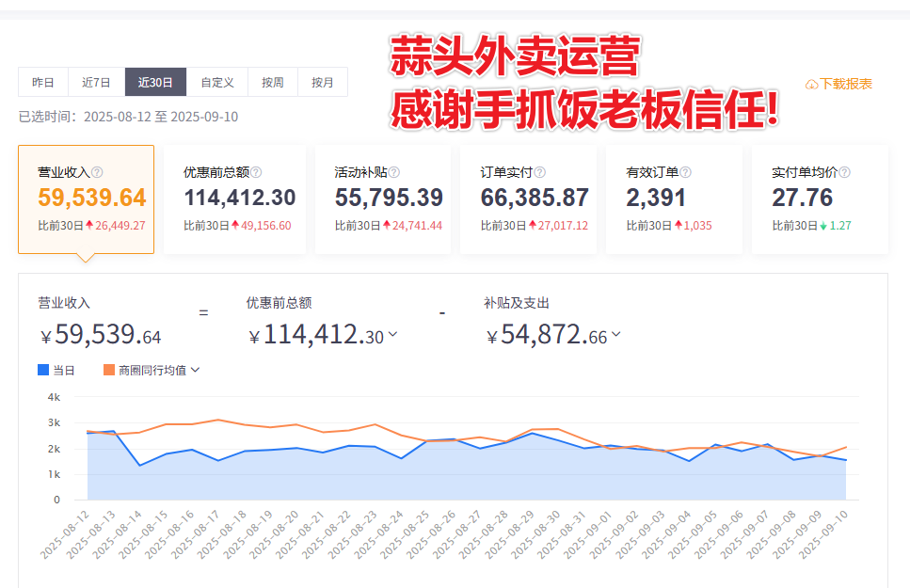Click the 2025-08-24 axis date label
910x588 pixels.
click(x=378, y=534)
